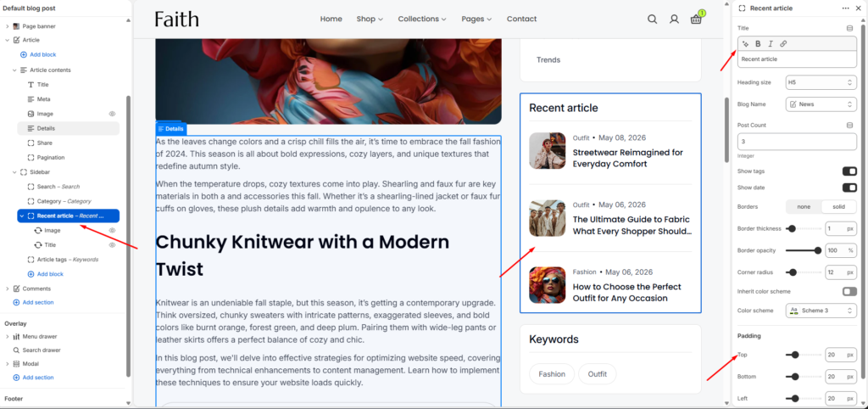Screen dimensions: 868x409
Task: Click the Title text field 'Recent article'
Action: tap(797, 59)
